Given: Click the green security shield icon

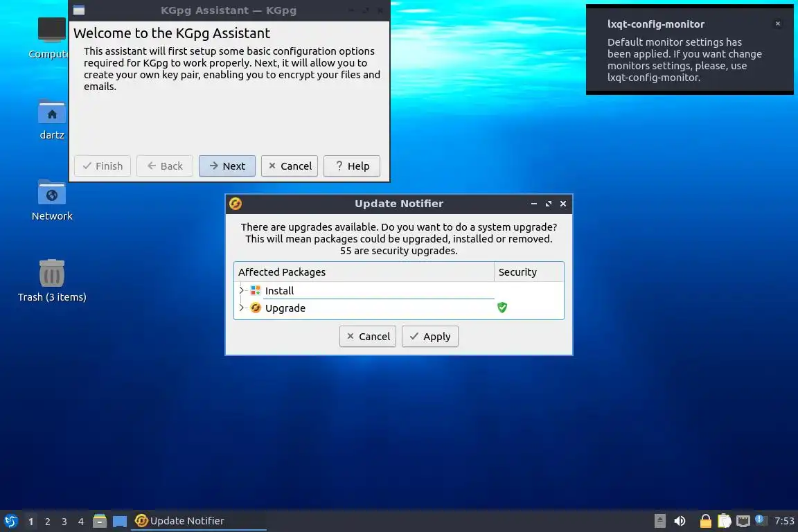Looking at the screenshot, I should (502, 307).
